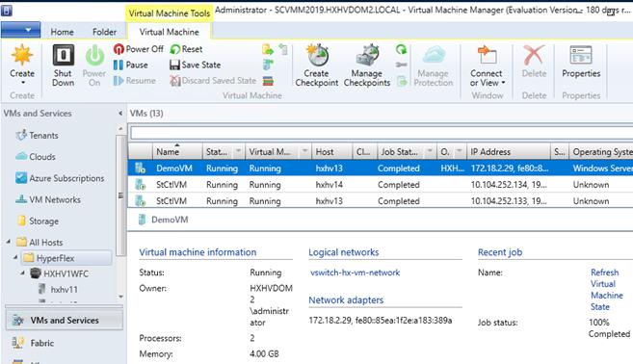Shut Down the selected virtual machine

63,65
